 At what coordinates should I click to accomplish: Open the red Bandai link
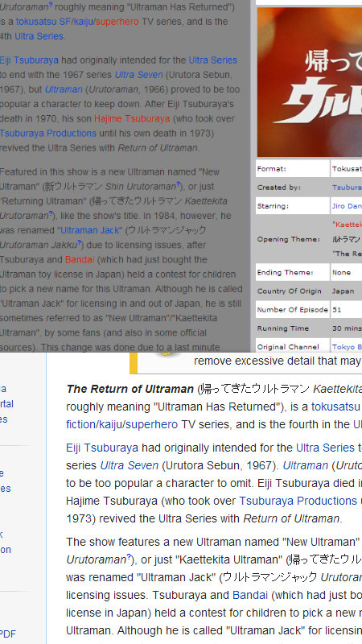click(80, 259)
